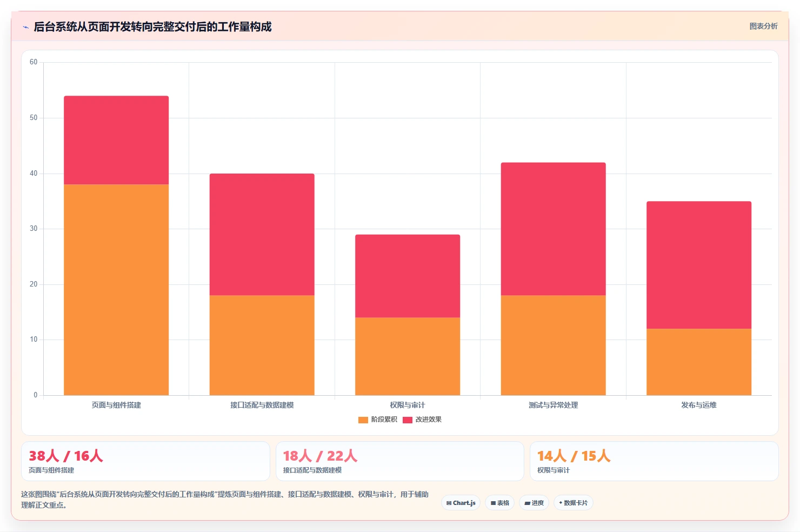
Task: Click the 接口适配与数据建模 caption in second card
Action: (312, 470)
